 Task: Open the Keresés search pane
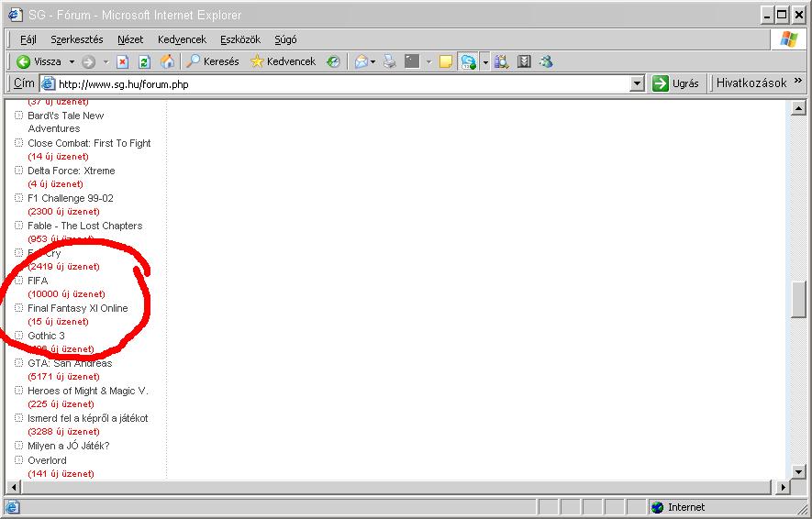[x=212, y=61]
